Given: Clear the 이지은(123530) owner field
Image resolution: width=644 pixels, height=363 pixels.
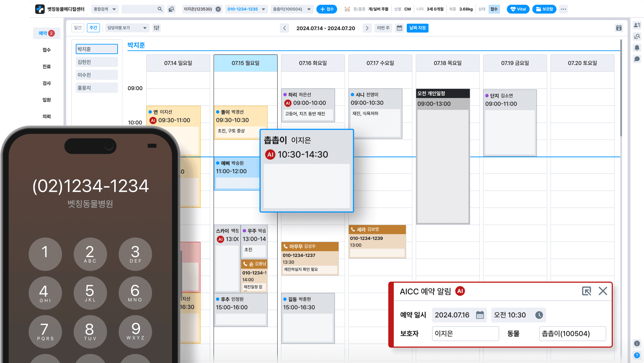Looking at the screenshot, I should click(x=218, y=9).
